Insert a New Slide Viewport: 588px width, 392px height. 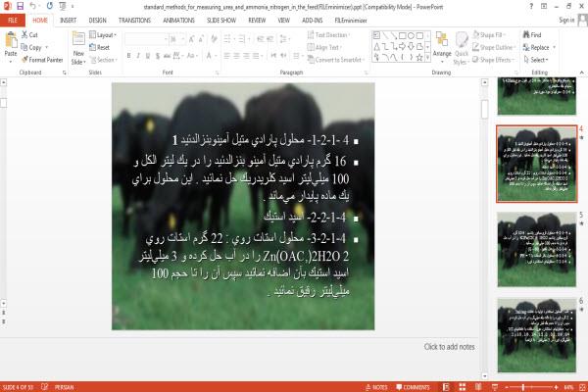tap(78, 48)
